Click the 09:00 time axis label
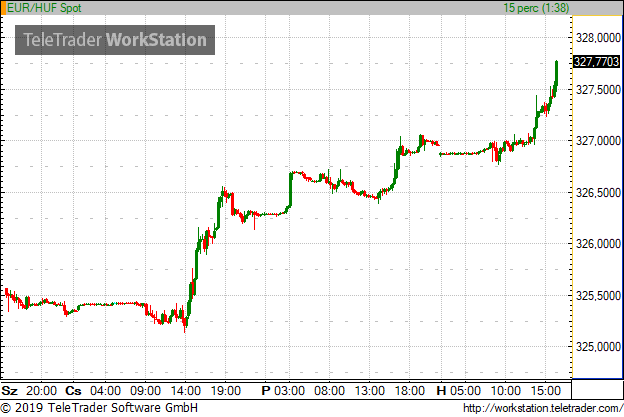This screenshot has height=417, width=624. tap(146, 391)
